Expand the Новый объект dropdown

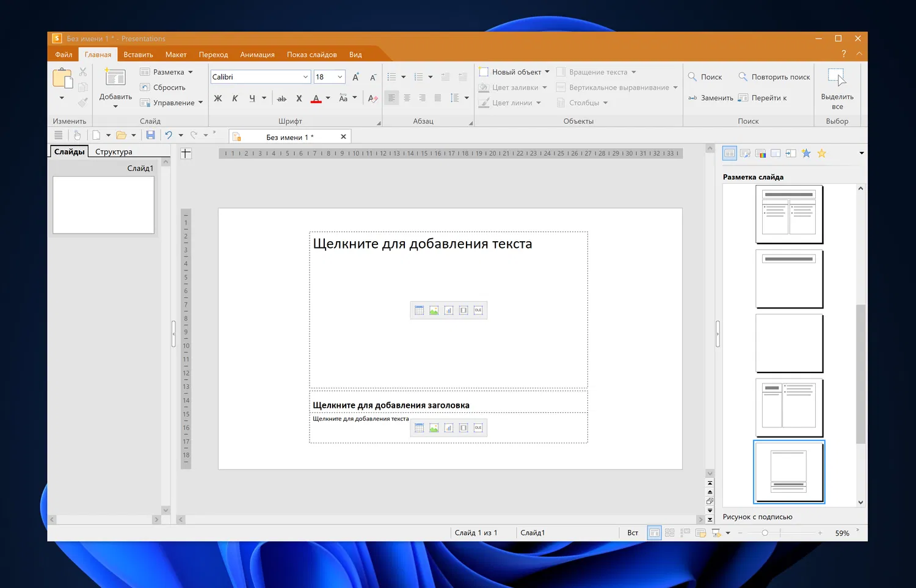(547, 72)
